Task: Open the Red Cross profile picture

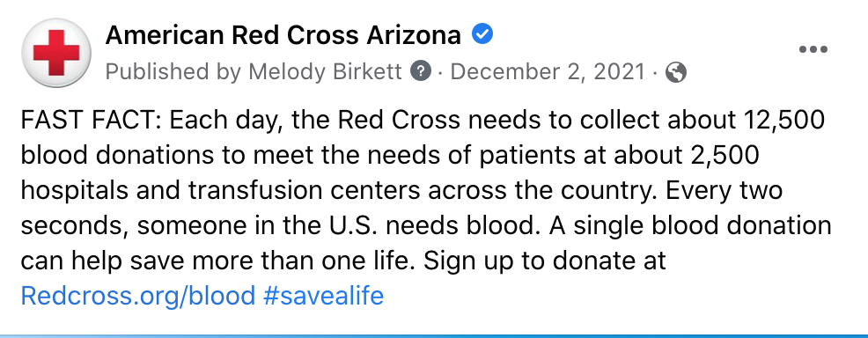Action: [x=56, y=53]
